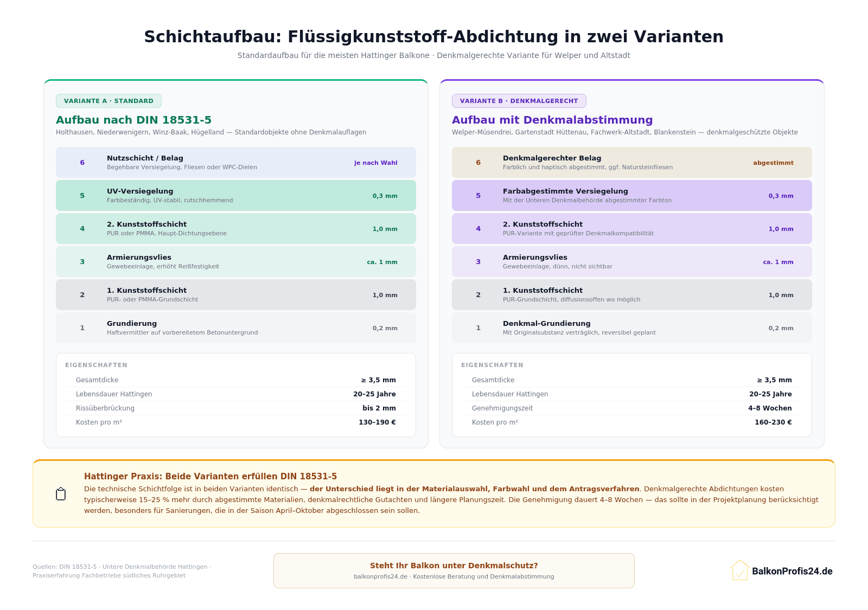
Task: Toggle the 'je nach Wahl' pill on Nutzschicht
Action: [x=376, y=162]
